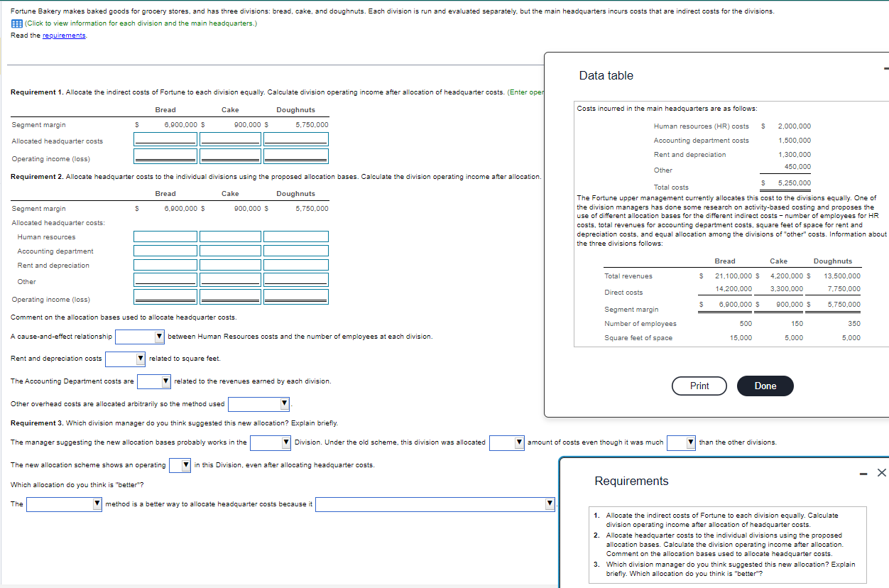Open 'The ... method is a better way' dropdown
Viewport: 889px width, 588px height.
65,504
